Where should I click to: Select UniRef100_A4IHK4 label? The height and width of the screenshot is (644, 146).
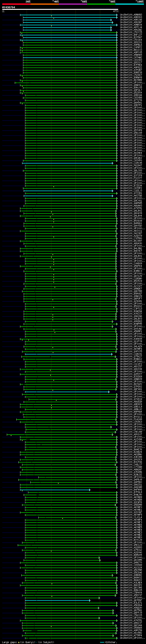click(x=131, y=153)
